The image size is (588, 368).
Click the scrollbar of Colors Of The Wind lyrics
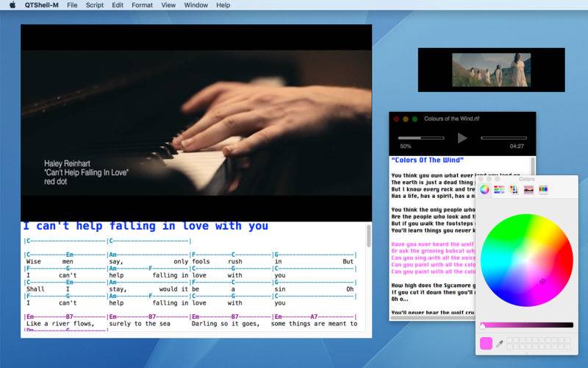coord(533,167)
